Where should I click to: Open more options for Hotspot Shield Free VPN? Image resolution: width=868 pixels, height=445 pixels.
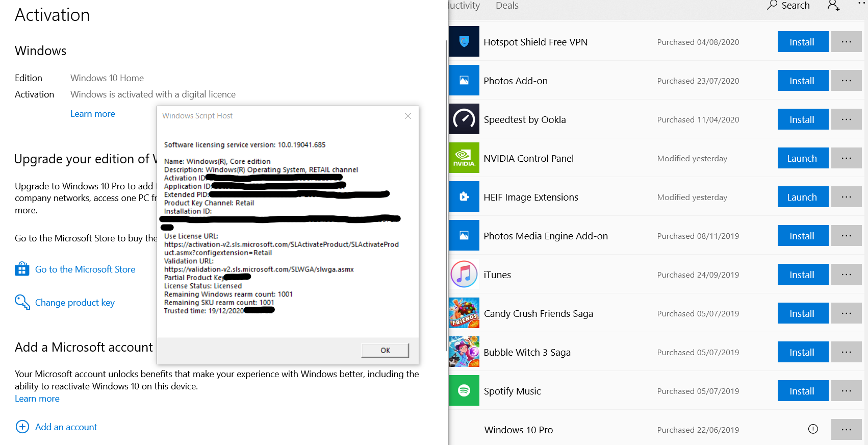coord(847,42)
